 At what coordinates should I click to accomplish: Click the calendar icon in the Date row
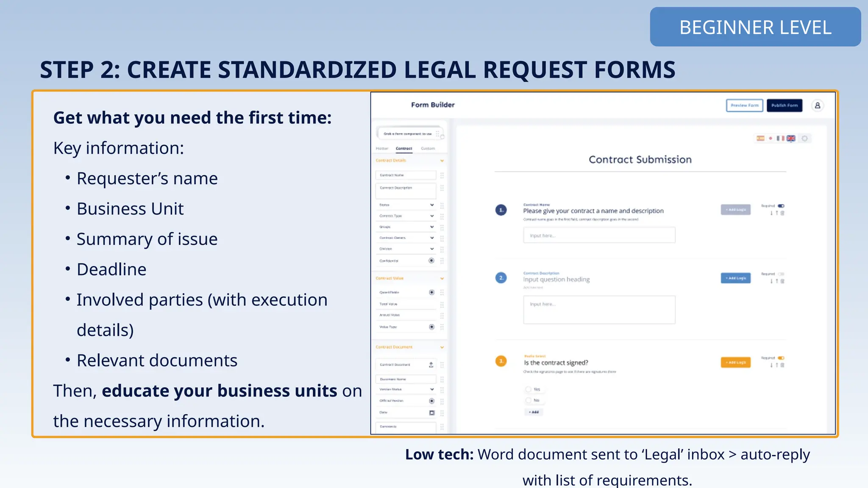(432, 413)
